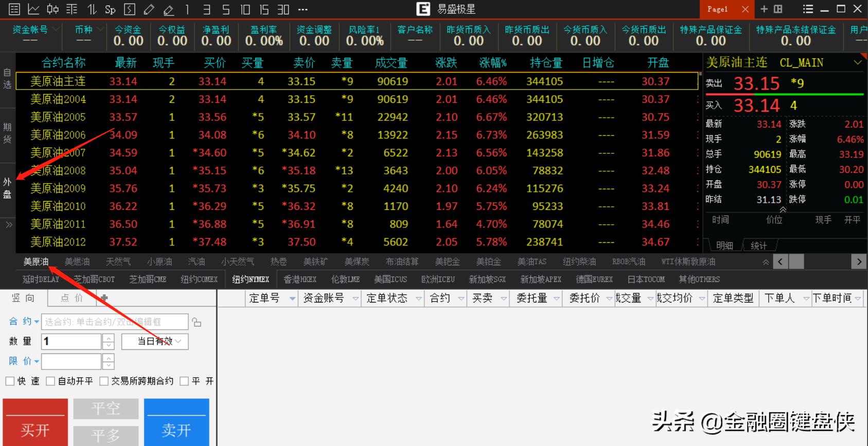Open the Sp spread toolbar icon
868x446 pixels.
(110, 9)
